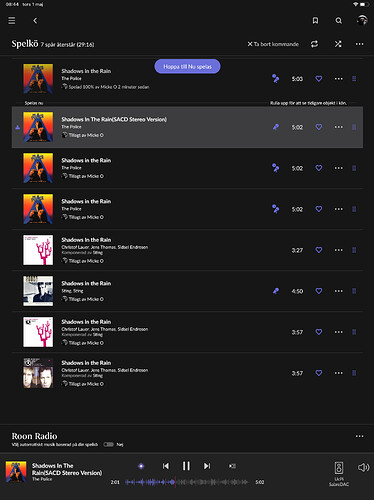Open the search magnifier
The width and height of the screenshot is (374, 500).
click(x=338, y=21)
